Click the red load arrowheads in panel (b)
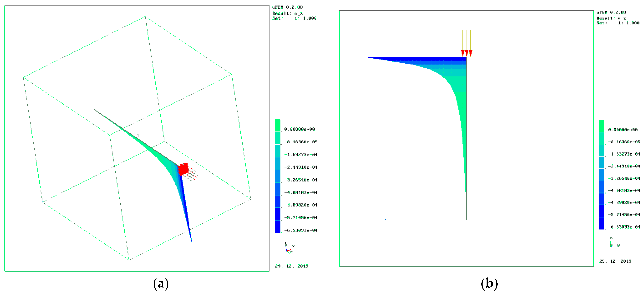644x294 pixels. (x=466, y=53)
